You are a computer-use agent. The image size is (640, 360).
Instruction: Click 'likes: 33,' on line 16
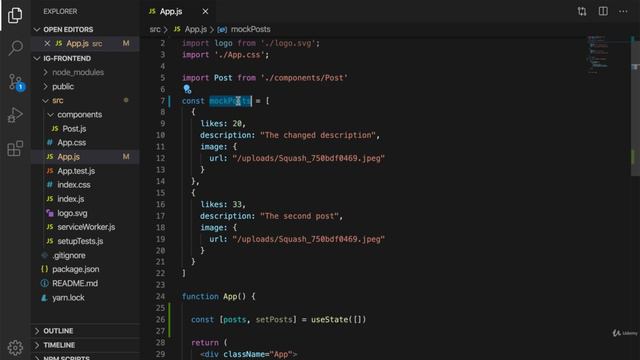(x=223, y=204)
